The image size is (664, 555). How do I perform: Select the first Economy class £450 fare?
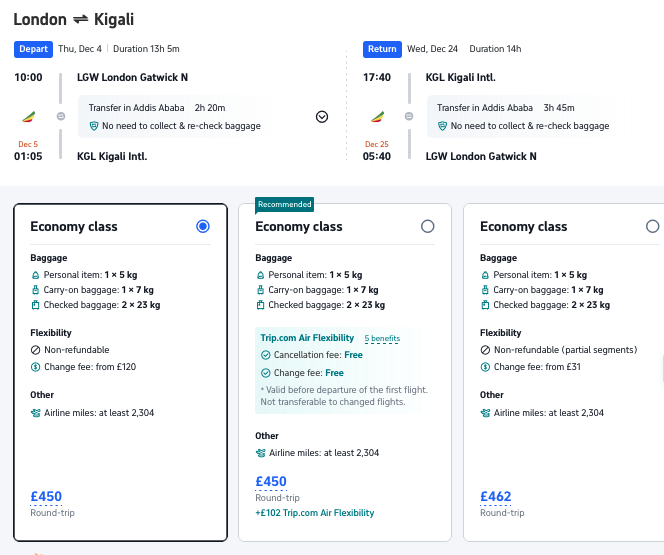point(203,227)
